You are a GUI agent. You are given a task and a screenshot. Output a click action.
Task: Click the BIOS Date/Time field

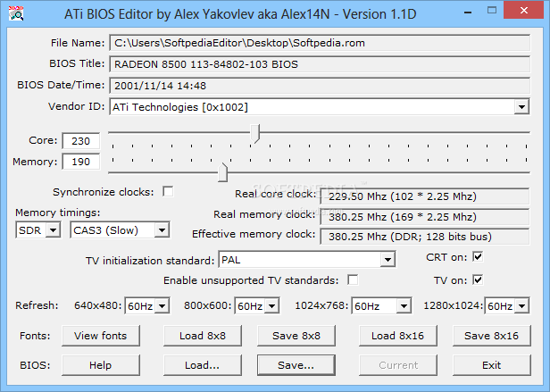point(320,86)
